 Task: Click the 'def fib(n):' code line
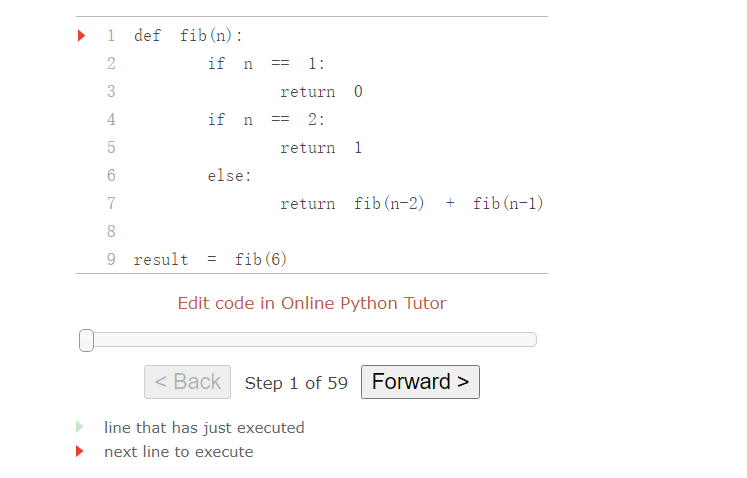tap(188, 36)
